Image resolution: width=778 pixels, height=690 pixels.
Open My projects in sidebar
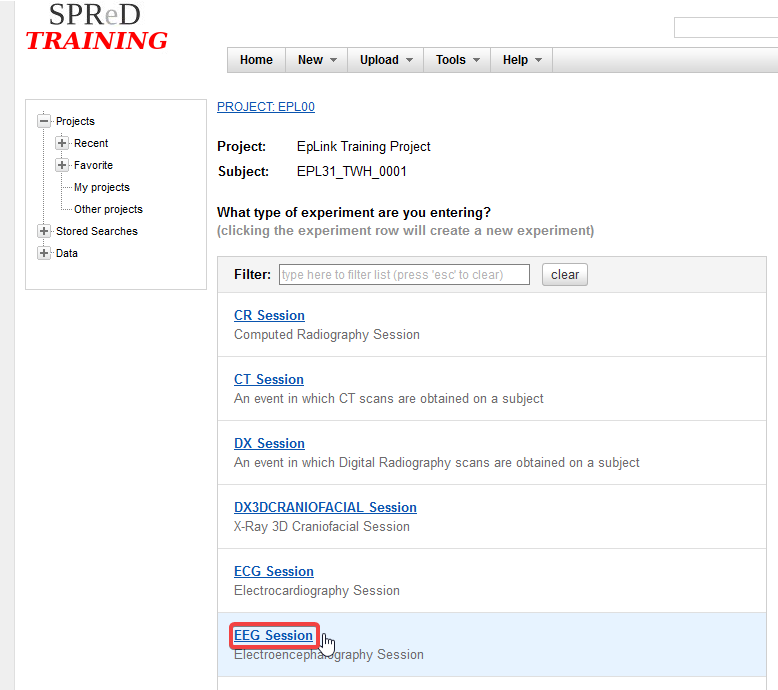pyautogui.click(x=101, y=187)
